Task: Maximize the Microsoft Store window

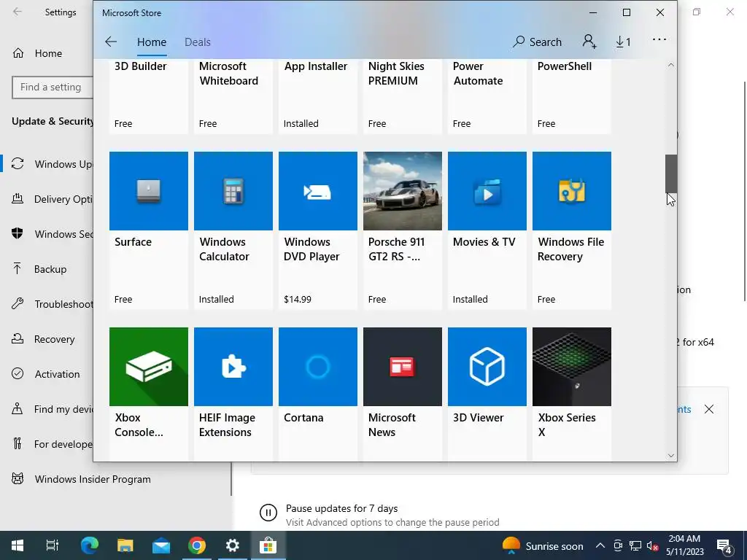Action: (x=627, y=13)
